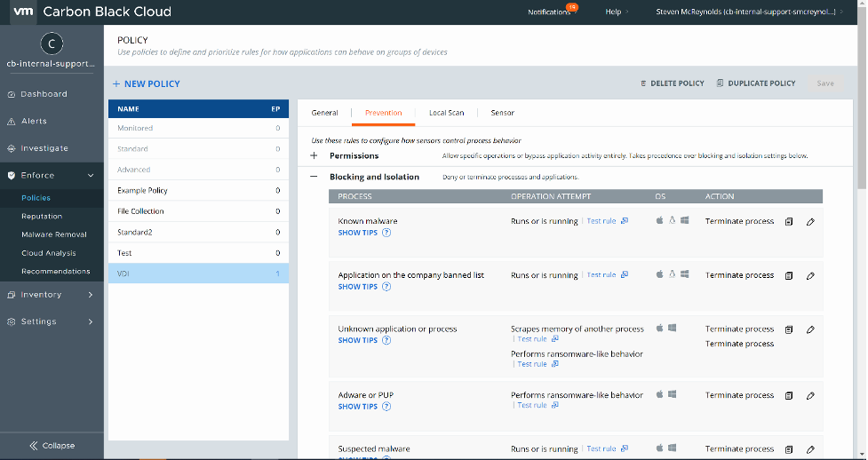Switch to the General tab
The height and width of the screenshot is (460, 868).
324,113
